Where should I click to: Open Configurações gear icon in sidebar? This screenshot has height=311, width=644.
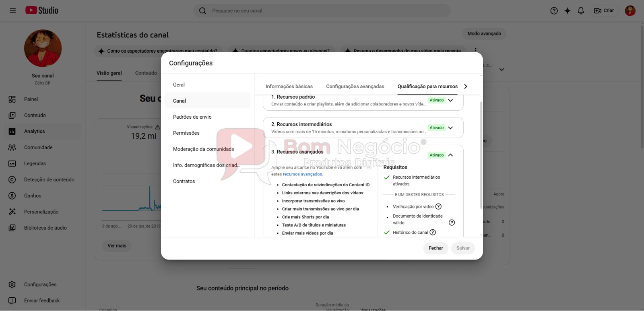(x=12, y=284)
